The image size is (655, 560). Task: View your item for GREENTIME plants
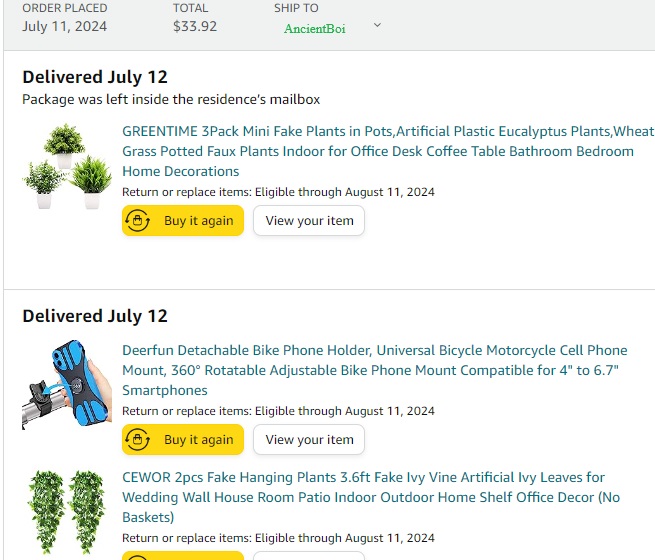coord(309,220)
